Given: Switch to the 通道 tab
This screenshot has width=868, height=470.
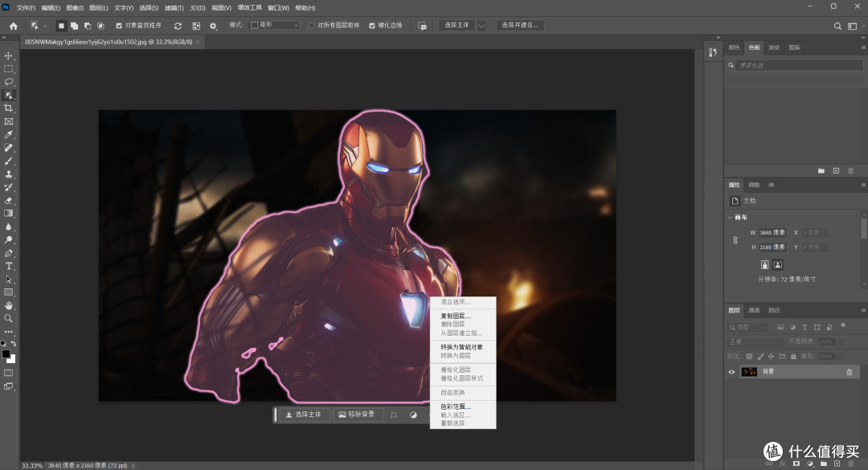Looking at the screenshot, I should point(754,310).
